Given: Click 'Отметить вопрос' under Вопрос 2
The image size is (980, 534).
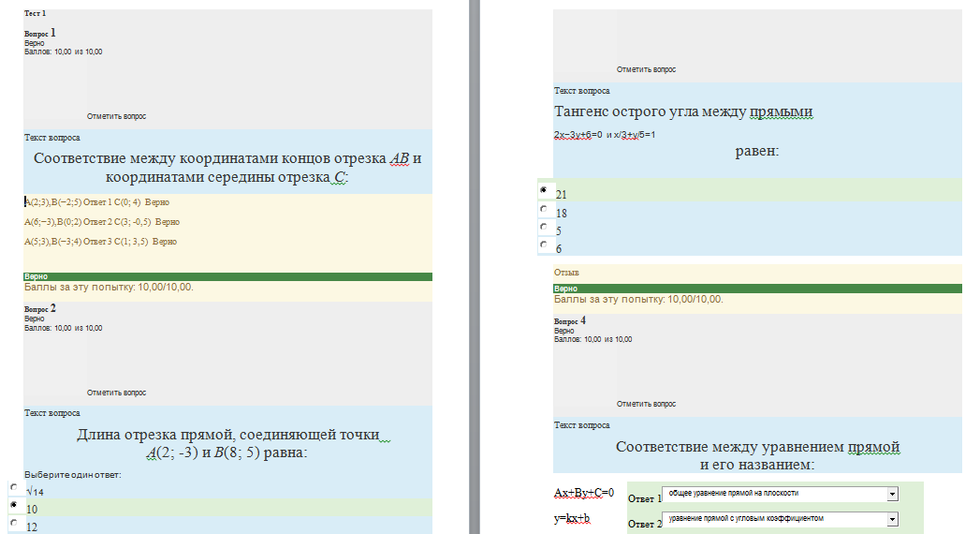Looking at the screenshot, I should click(x=116, y=393).
